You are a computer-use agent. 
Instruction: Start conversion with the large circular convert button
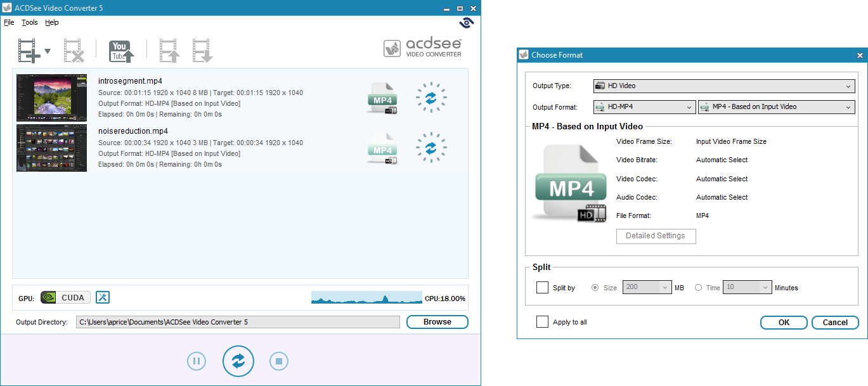pos(238,361)
